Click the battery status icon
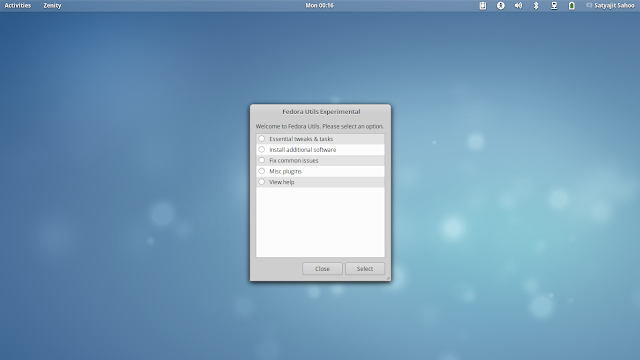 (571, 6)
